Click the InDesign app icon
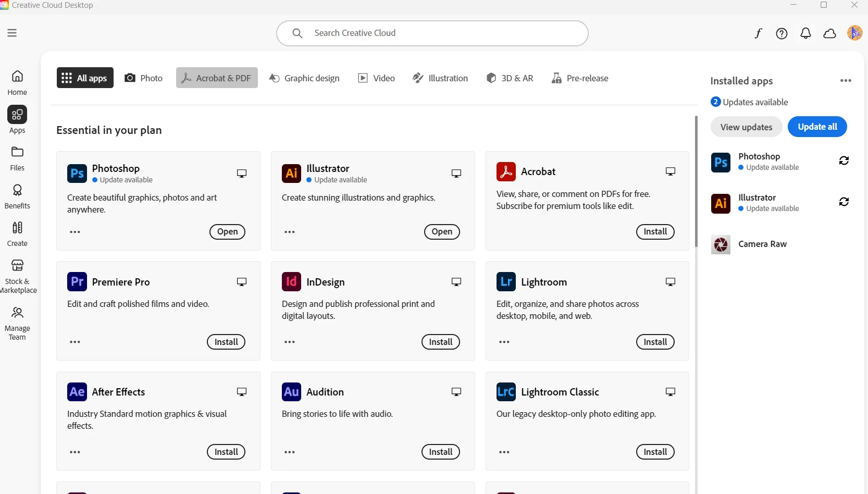The width and height of the screenshot is (868, 494). 292,281
